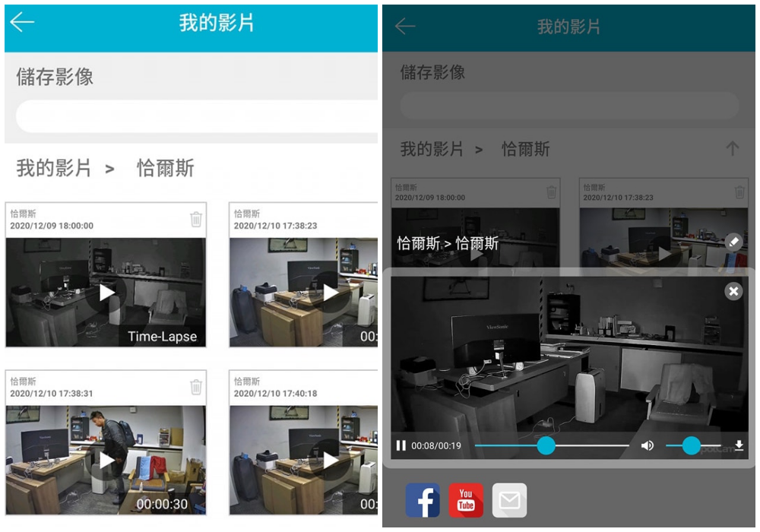
Task: Tap the 00:08/00:19 time display
Action: 436,446
